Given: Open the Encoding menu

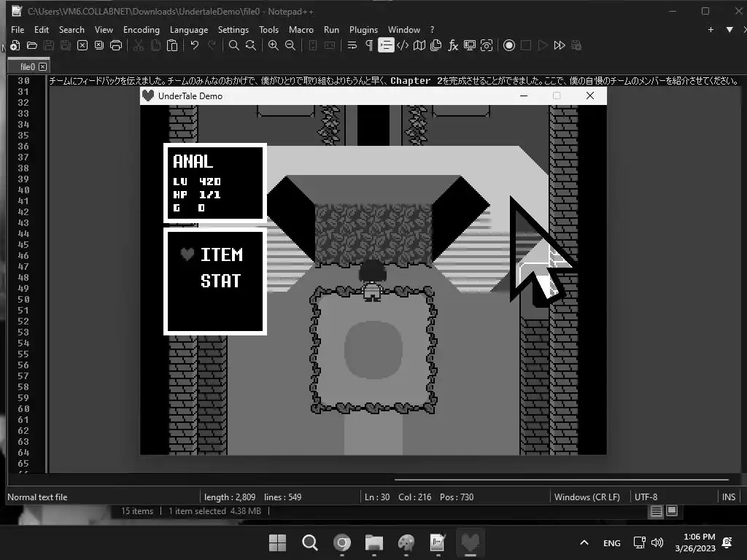Looking at the screenshot, I should pos(142,29).
